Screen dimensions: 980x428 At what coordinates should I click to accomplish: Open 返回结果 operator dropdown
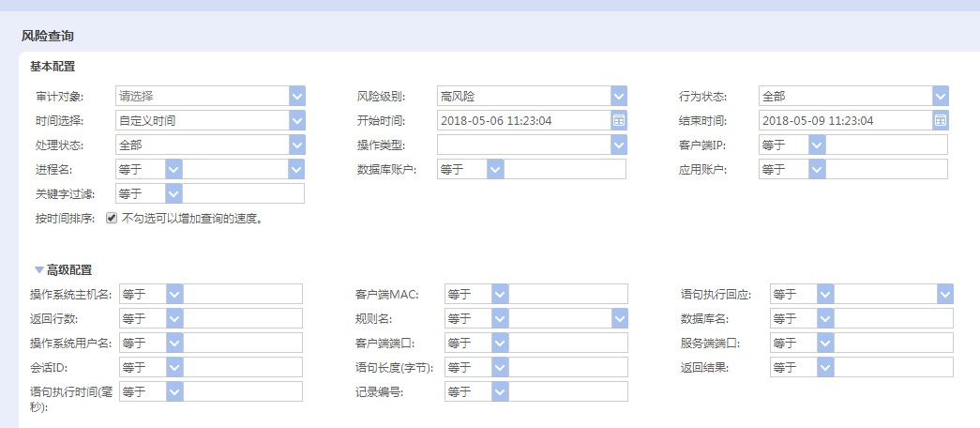(x=825, y=367)
